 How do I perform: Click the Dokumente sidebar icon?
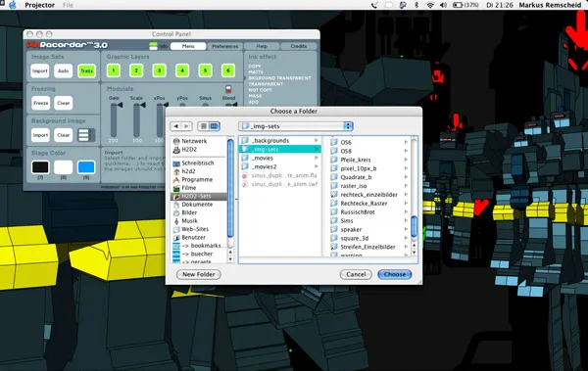click(x=176, y=205)
